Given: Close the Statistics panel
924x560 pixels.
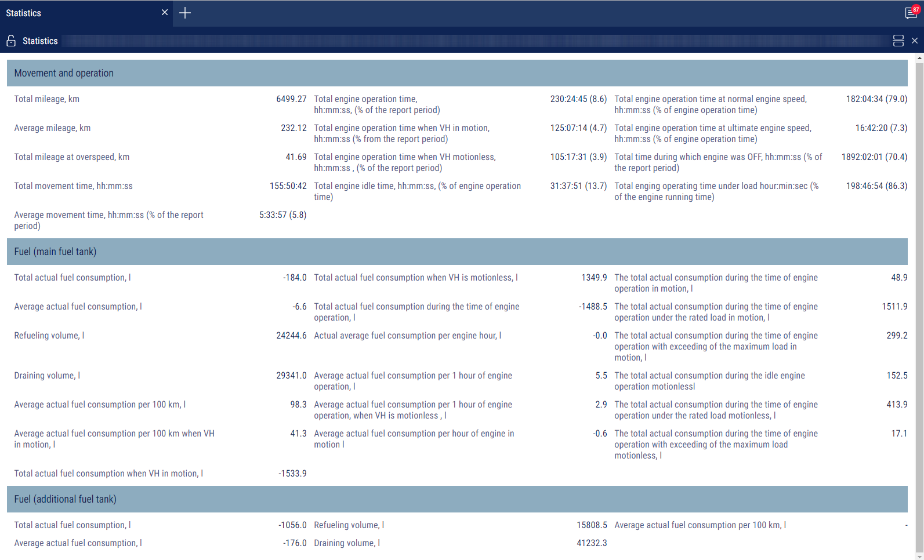Looking at the screenshot, I should (915, 41).
